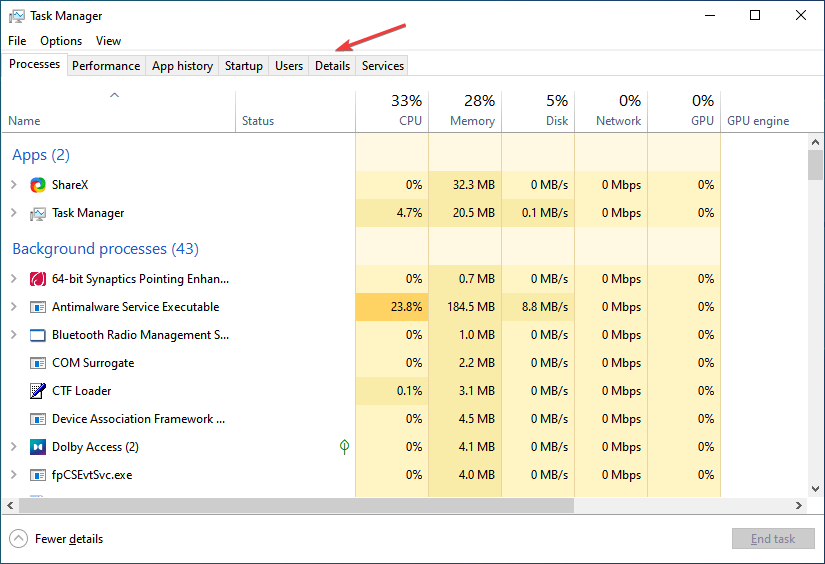
Task: Click the 8.8 MB/s disk cell
Action: (x=538, y=307)
